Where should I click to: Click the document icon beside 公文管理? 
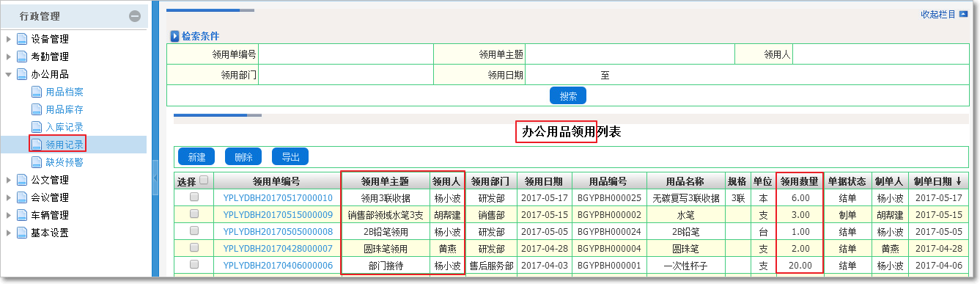22,180
